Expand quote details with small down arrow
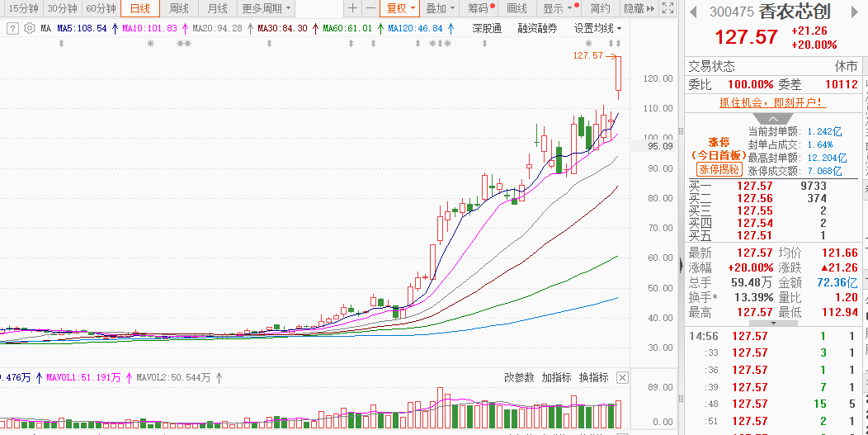 click(x=773, y=323)
